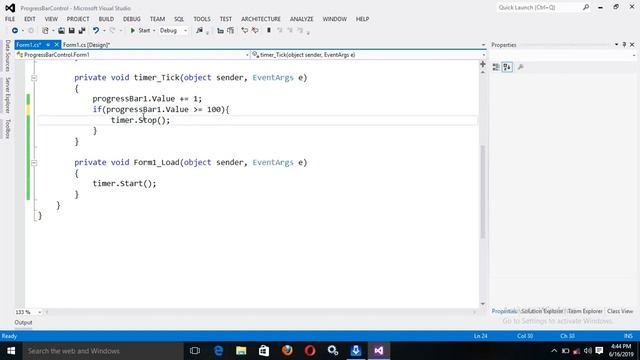
Task: Open the BUILD menu
Action: tap(106, 19)
